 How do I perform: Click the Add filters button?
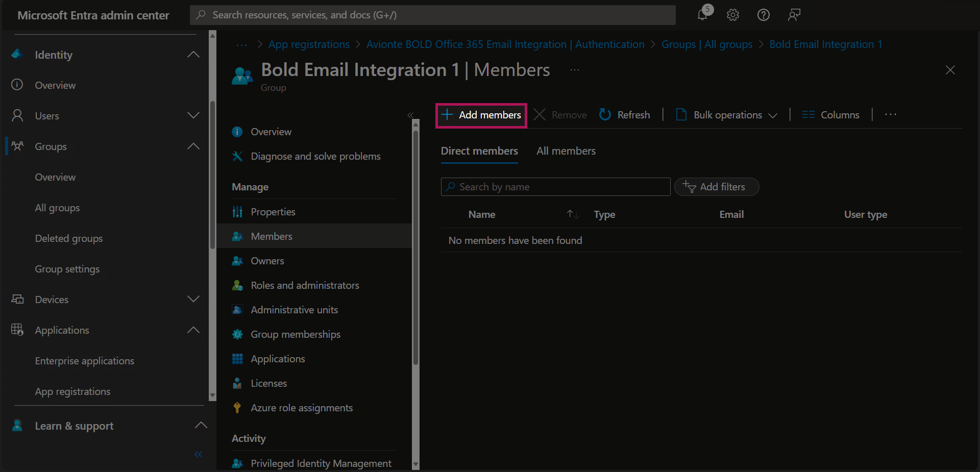coord(716,187)
